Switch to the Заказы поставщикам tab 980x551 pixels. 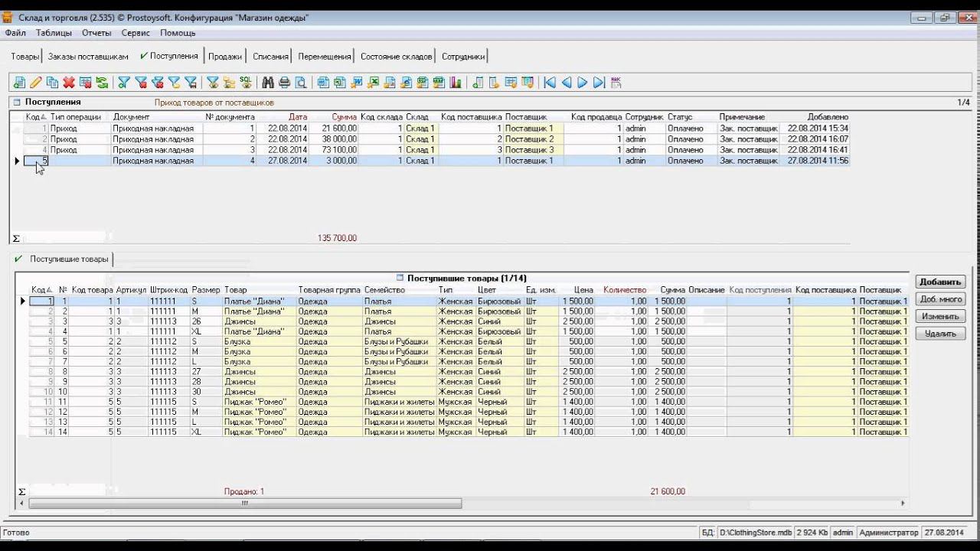click(88, 57)
